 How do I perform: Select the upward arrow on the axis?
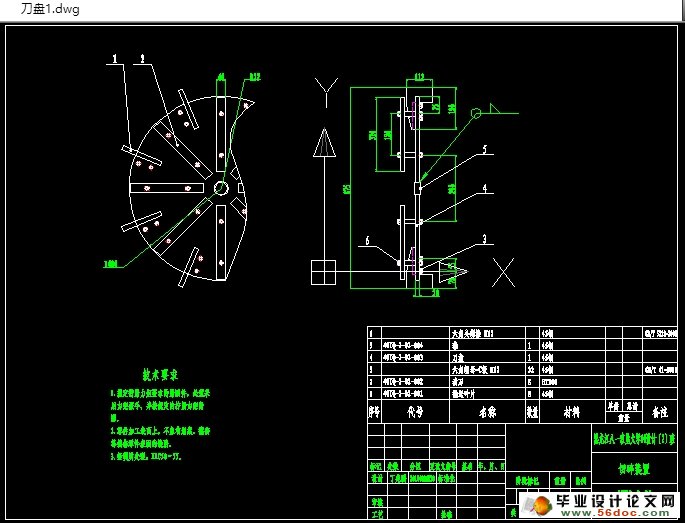(x=322, y=143)
